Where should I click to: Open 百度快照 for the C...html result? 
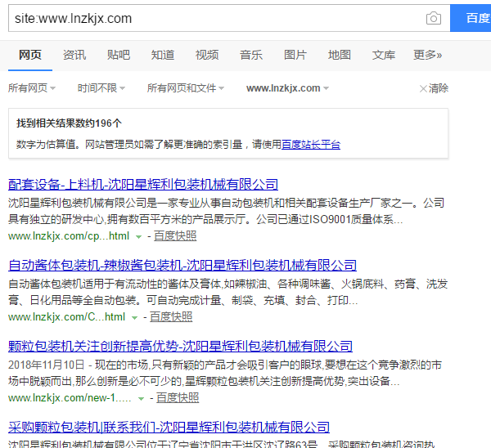click(x=171, y=317)
